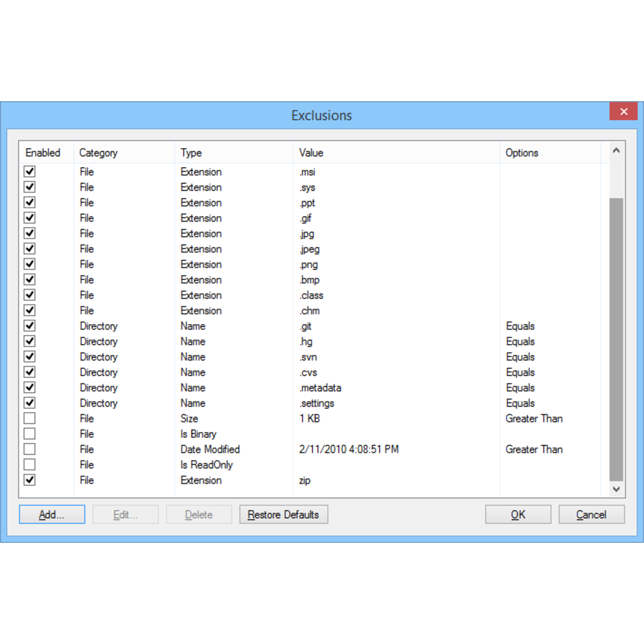Click the Restore Defaults button
Viewport: 644px width, 644px height.
(x=283, y=514)
